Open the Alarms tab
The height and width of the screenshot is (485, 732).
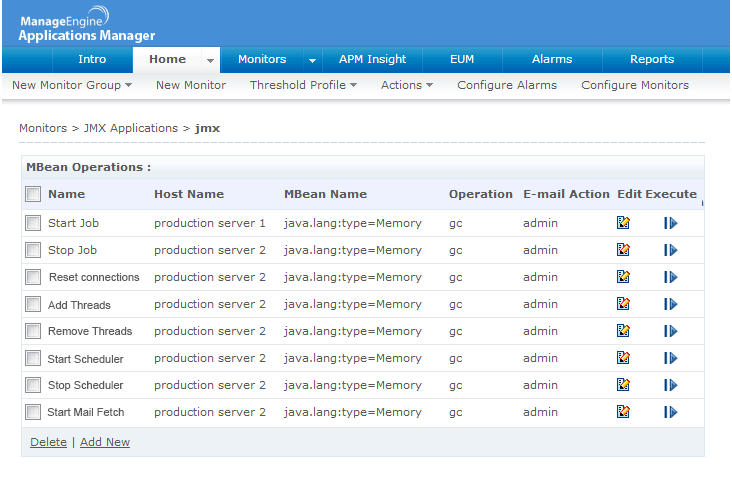(552, 60)
